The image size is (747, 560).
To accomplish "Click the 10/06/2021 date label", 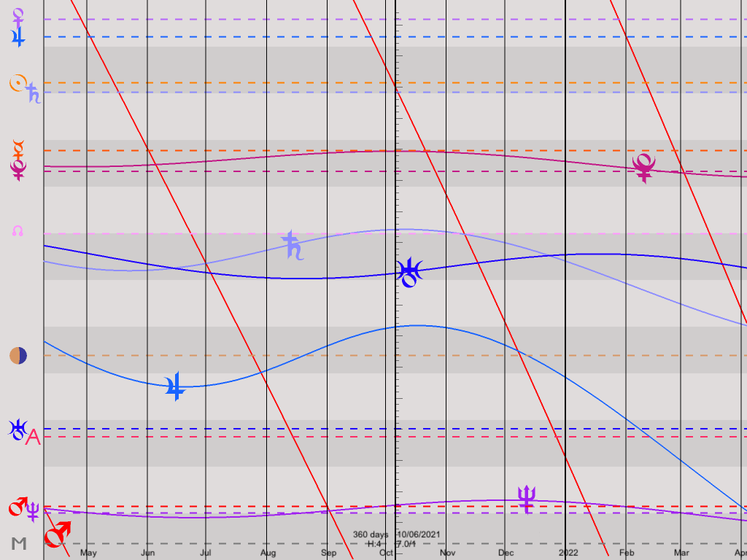I will tap(418, 534).
